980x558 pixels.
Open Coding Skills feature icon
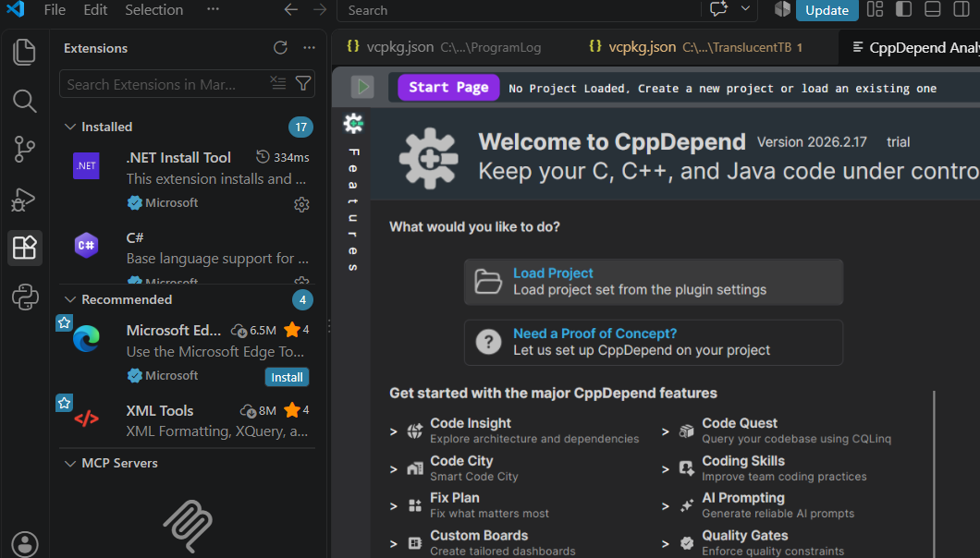pos(687,468)
